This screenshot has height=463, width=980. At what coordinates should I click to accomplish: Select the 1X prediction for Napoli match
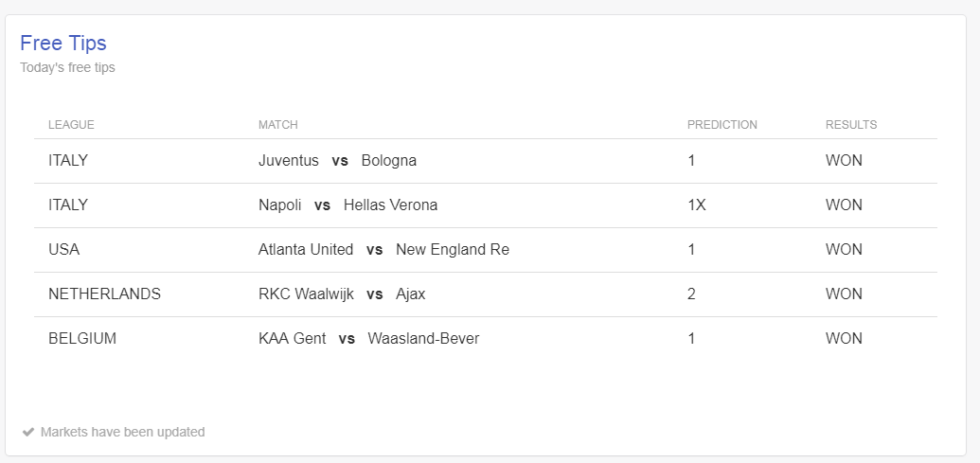pyautogui.click(x=696, y=205)
